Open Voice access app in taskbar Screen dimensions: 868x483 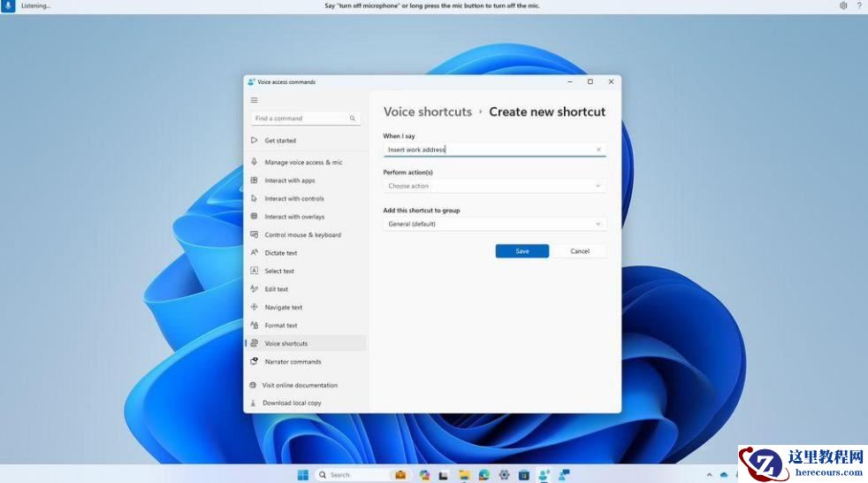click(x=544, y=475)
